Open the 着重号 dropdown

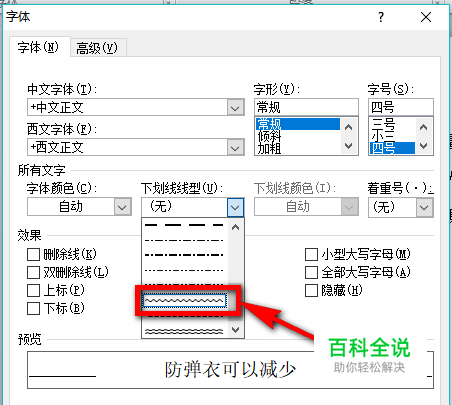click(424, 208)
